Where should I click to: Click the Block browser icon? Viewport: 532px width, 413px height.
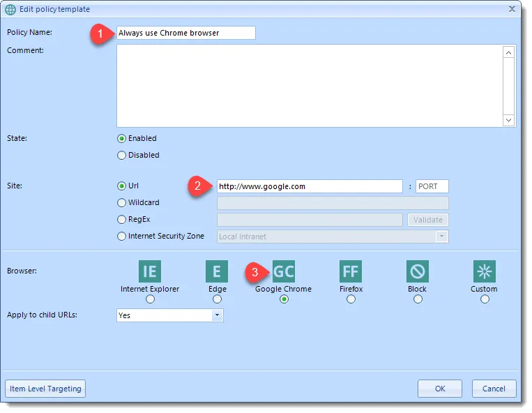pyautogui.click(x=418, y=271)
